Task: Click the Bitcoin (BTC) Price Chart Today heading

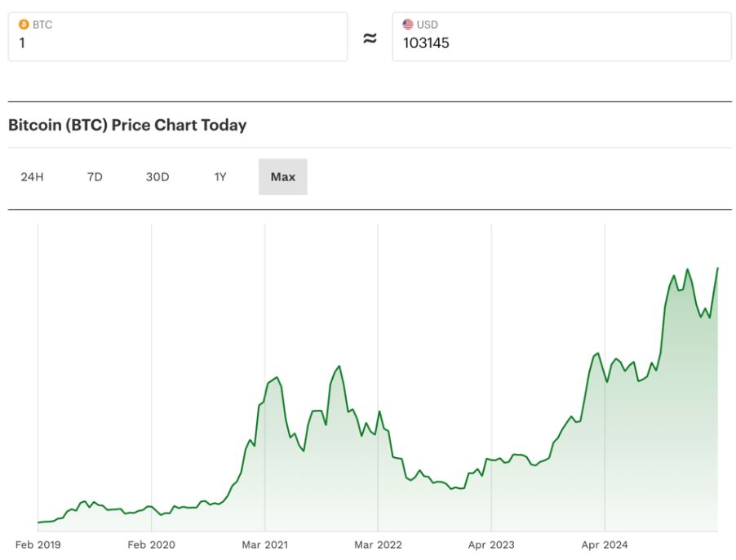Action: (127, 126)
